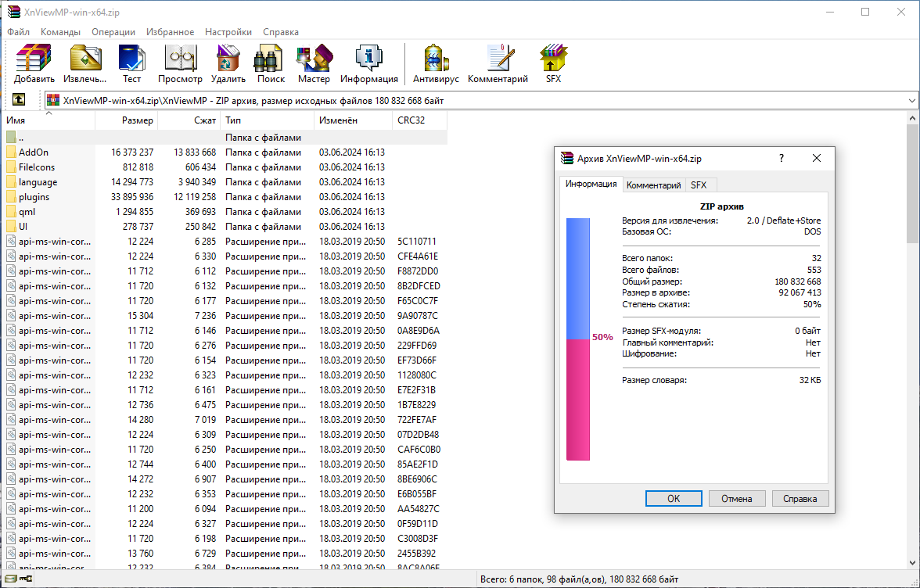Click the disk icon in status bar
The image size is (920, 588).
(11, 579)
